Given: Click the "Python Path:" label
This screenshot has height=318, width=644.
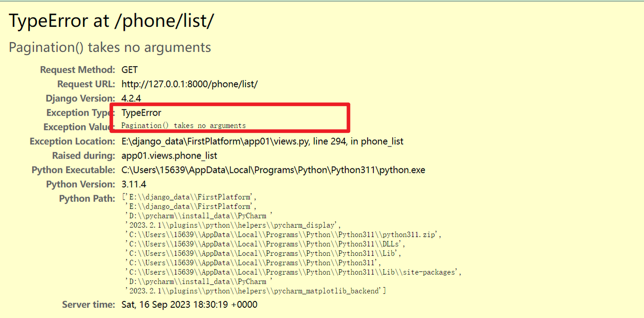Looking at the screenshot, I should [87, 198].
